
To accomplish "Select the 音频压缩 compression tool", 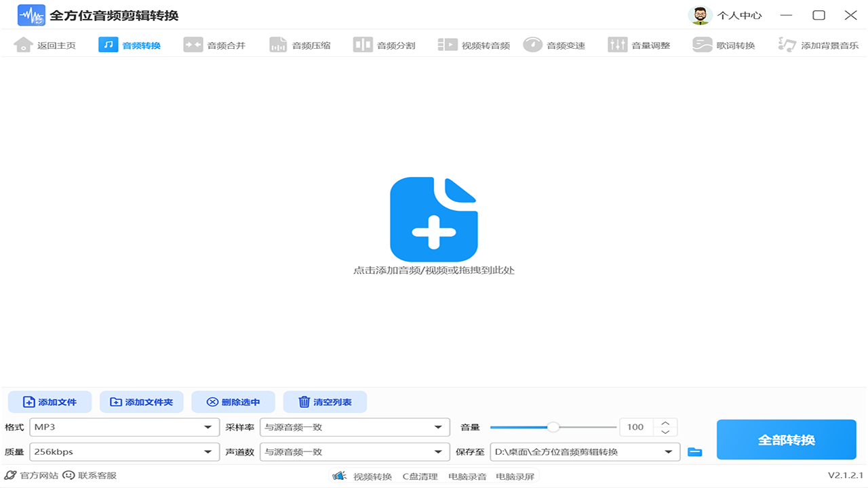I will (x=300, y=44).
